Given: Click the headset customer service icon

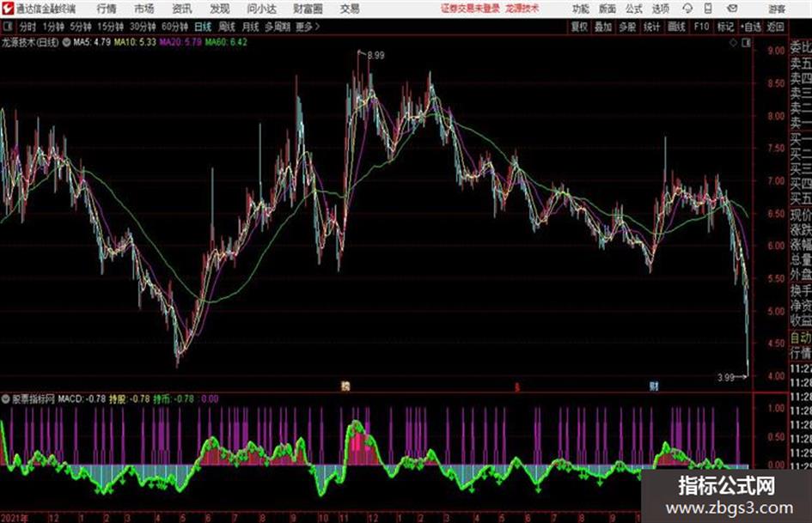Looking at the screenshot, I should point(687,9).
